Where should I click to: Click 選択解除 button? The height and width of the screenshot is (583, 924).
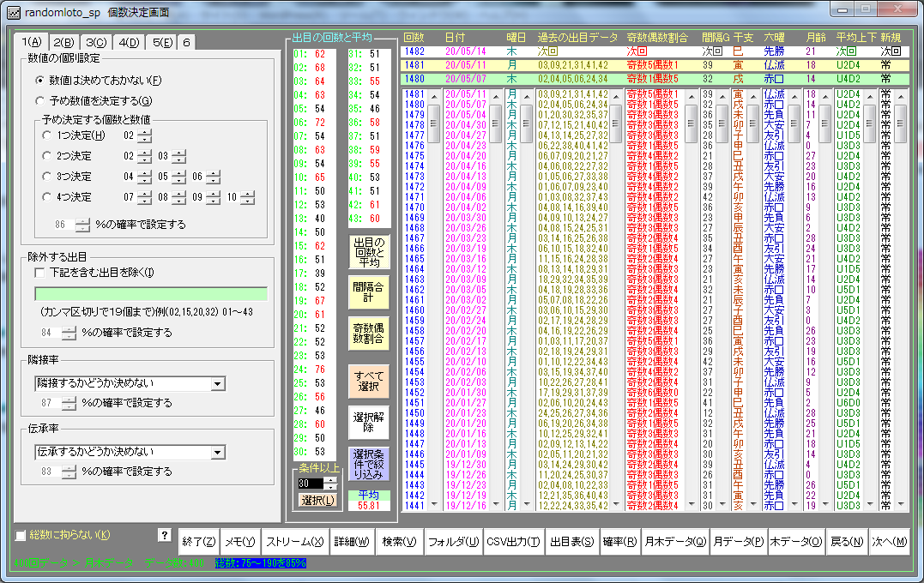point(369,422)
